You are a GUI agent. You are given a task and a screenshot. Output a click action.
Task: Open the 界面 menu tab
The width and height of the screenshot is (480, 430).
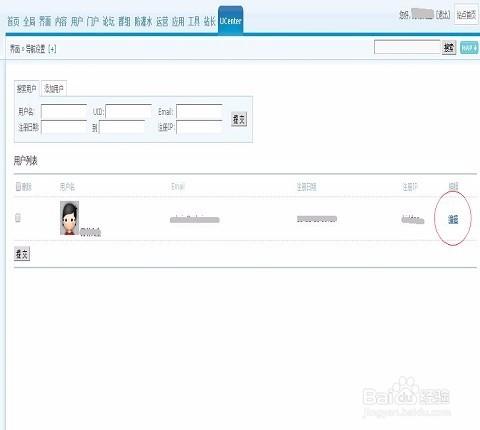pyautogui.click(x=45, y=22)
